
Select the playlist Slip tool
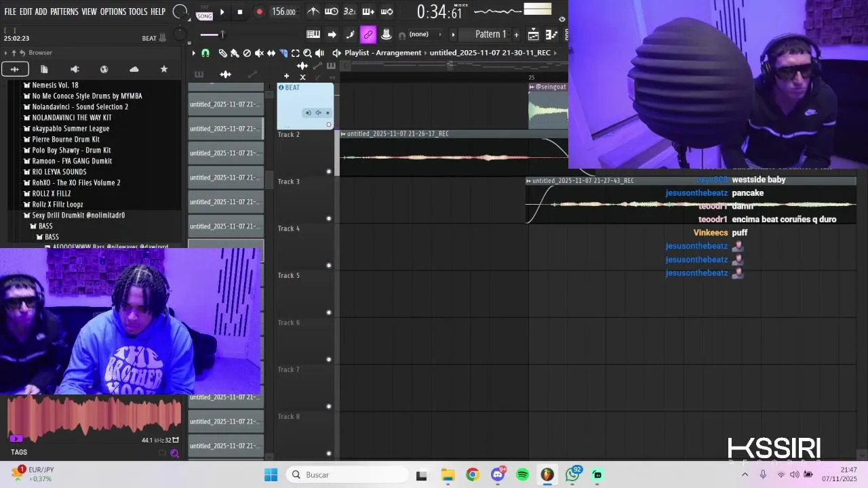271,53
